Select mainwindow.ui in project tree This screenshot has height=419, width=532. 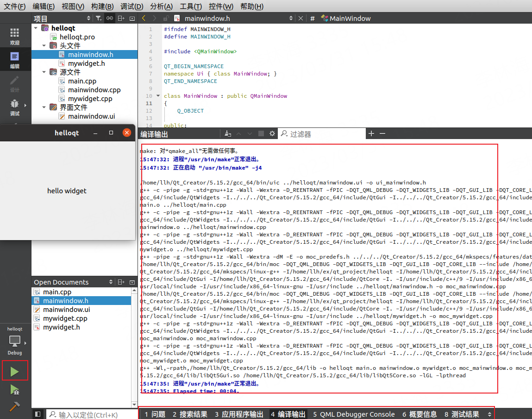click(91, 116)
